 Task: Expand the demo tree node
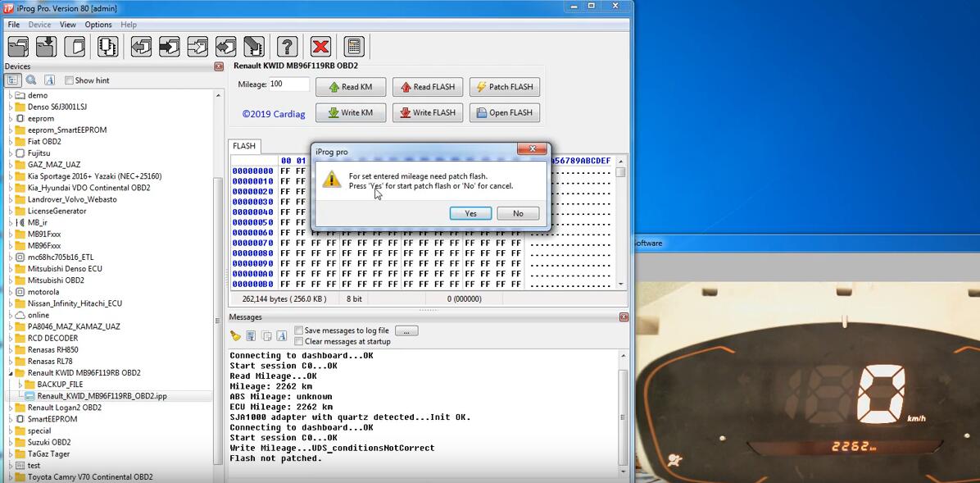coord(10,95)
